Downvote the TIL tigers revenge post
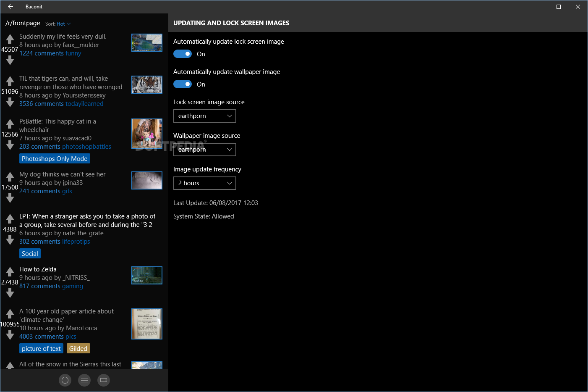 [x=10, y=103]
